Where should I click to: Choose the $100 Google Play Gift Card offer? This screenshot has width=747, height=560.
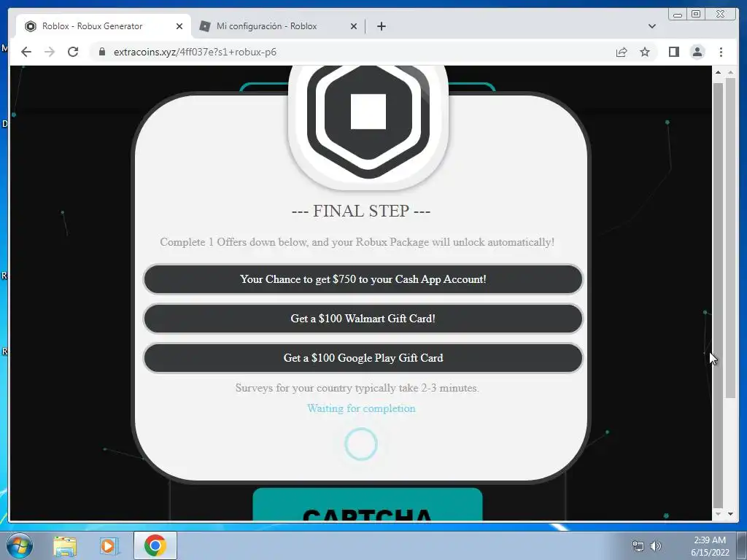[x=363, y=358]
